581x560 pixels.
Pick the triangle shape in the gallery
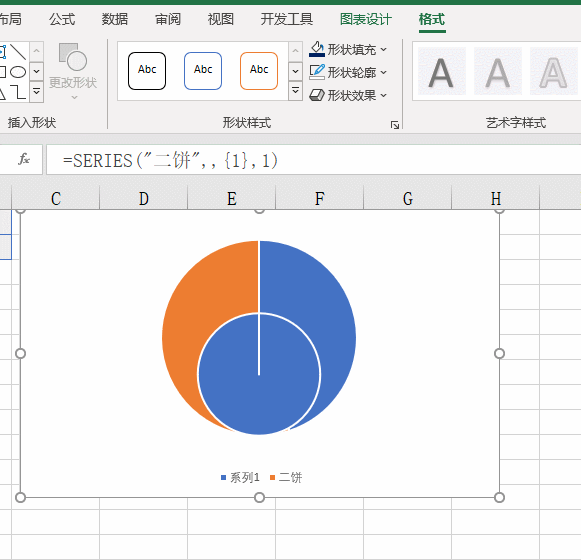point(2,93)
